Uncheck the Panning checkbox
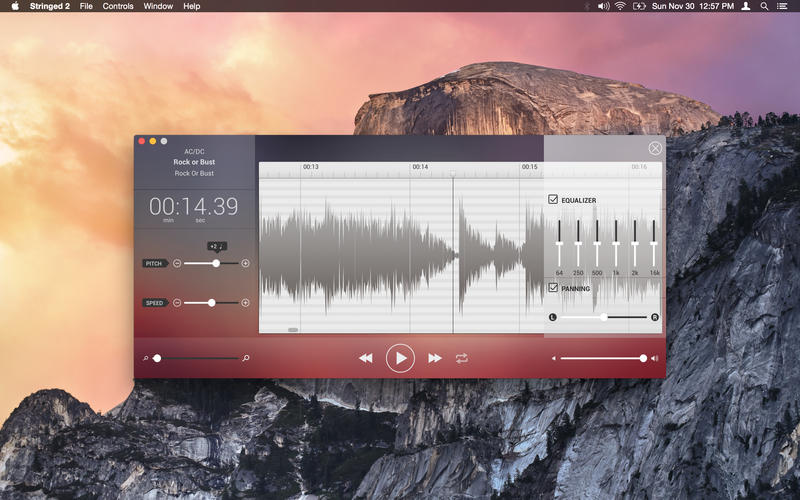 point(554,288)
